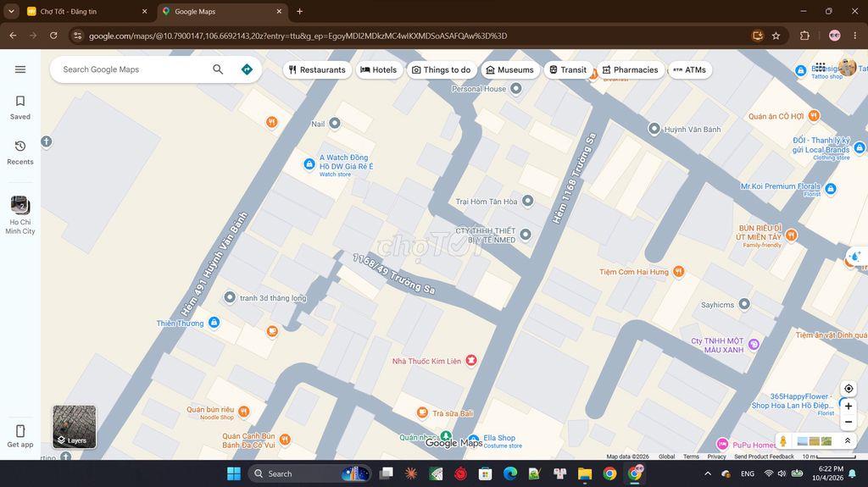Open Recents in the sidebar
Viewport: 868px width, 487px height.
[20, 152]
